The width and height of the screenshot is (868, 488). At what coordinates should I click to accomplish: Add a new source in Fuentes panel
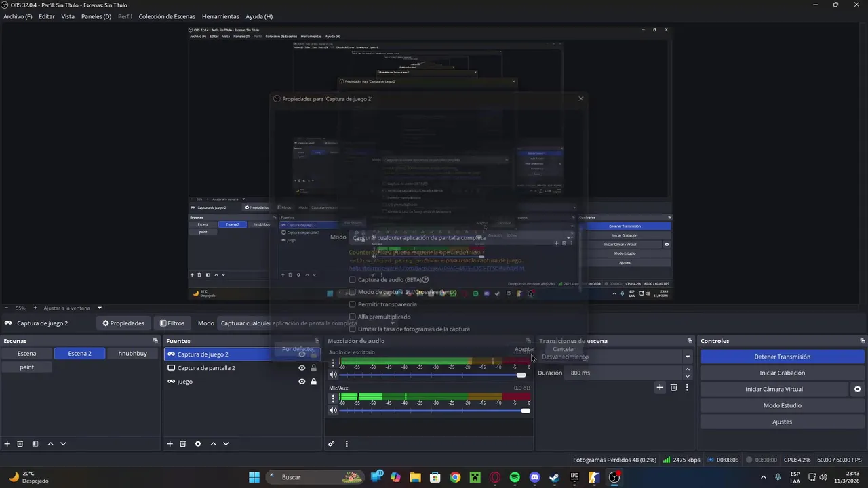pos(170,444)
